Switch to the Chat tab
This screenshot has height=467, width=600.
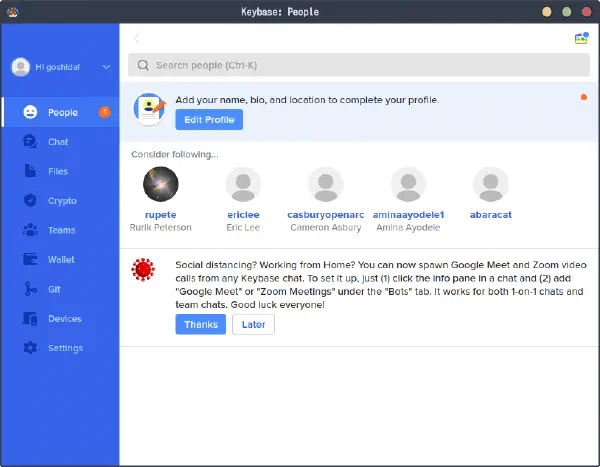(58, 142)
